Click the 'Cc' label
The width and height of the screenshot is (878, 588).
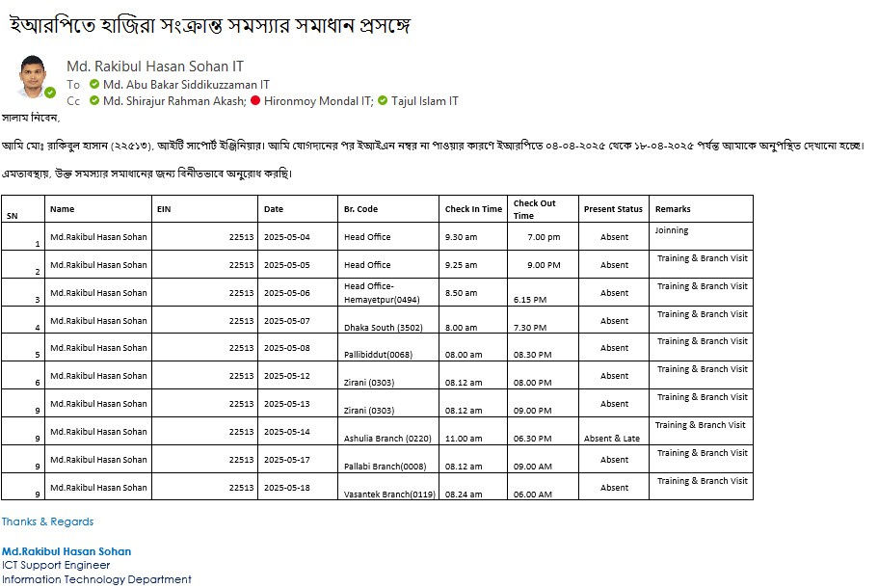(x=73, y=101)
